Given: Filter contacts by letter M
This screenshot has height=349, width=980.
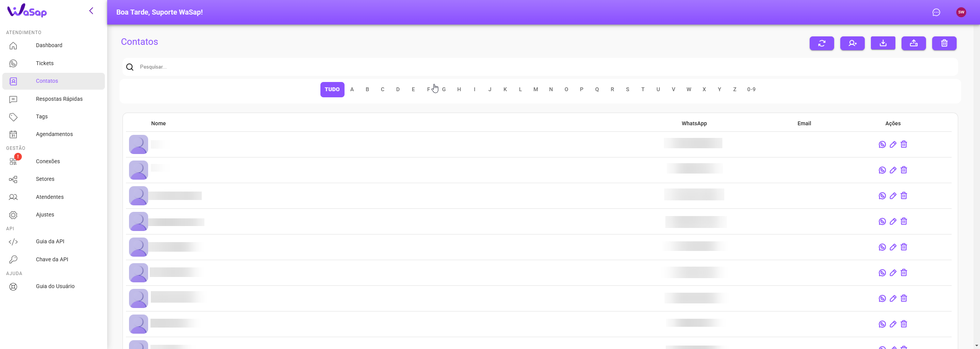Looking at the screenshot, I should click(x=536, y=90).
